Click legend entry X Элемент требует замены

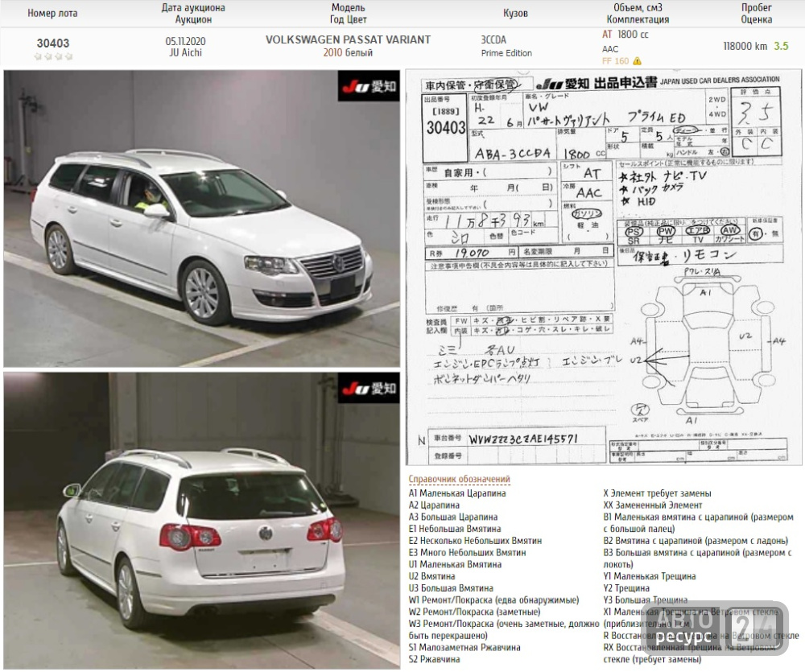click(657, 493)
